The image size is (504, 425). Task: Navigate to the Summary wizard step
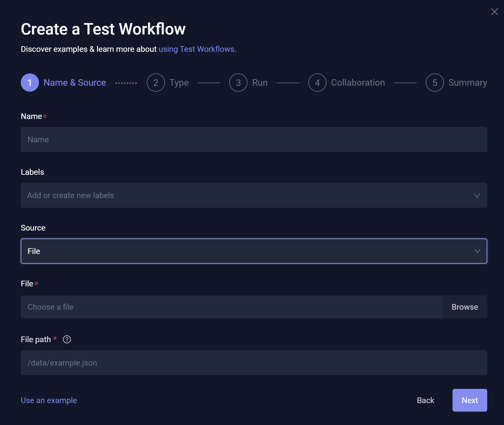[x=468, y=83]
